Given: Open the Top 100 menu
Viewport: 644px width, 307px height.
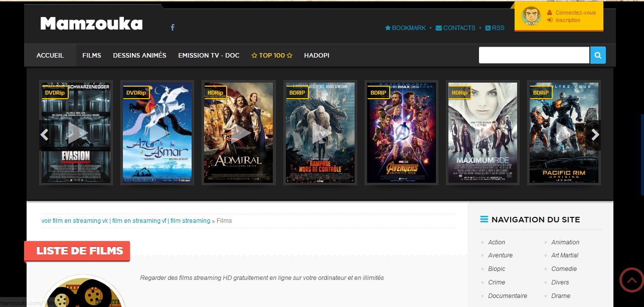Looking at the screenshot, I should [x=272, y=55].
